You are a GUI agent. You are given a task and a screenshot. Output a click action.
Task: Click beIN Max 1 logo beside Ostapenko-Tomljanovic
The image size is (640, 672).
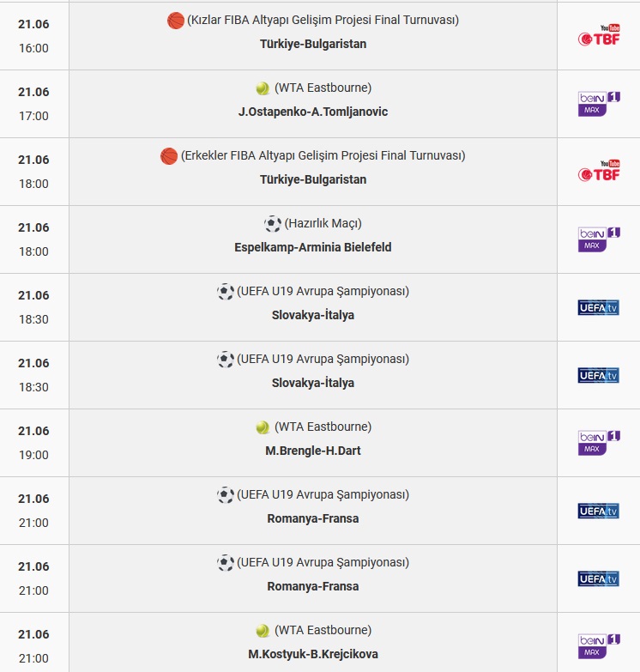[x=599, y=104]
